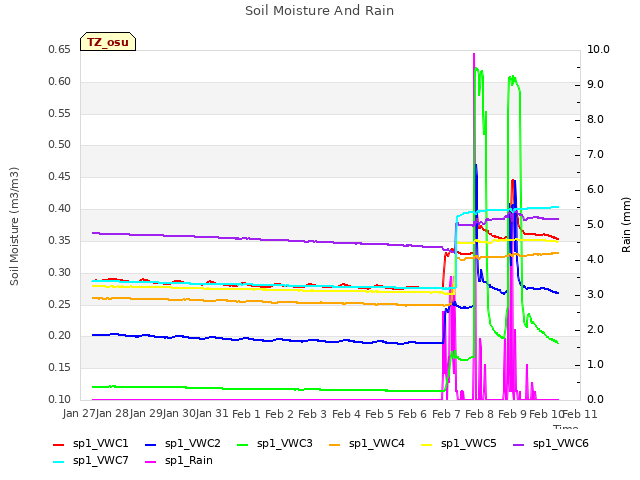The image size is (640, 480).
Task: Toggle sp1_Rain series in legend
Action: click(x=179, y=461)
